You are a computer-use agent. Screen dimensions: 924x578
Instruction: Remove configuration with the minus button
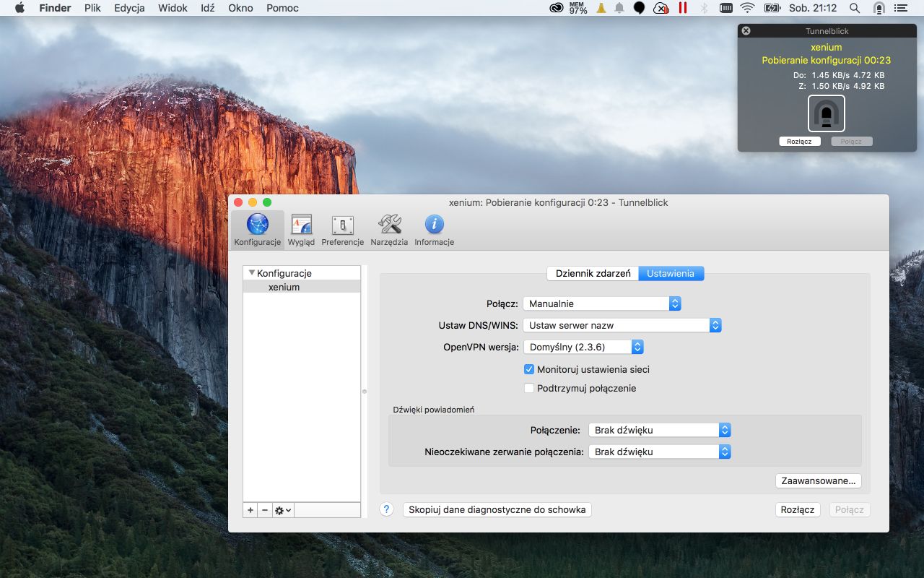[265, 510]
